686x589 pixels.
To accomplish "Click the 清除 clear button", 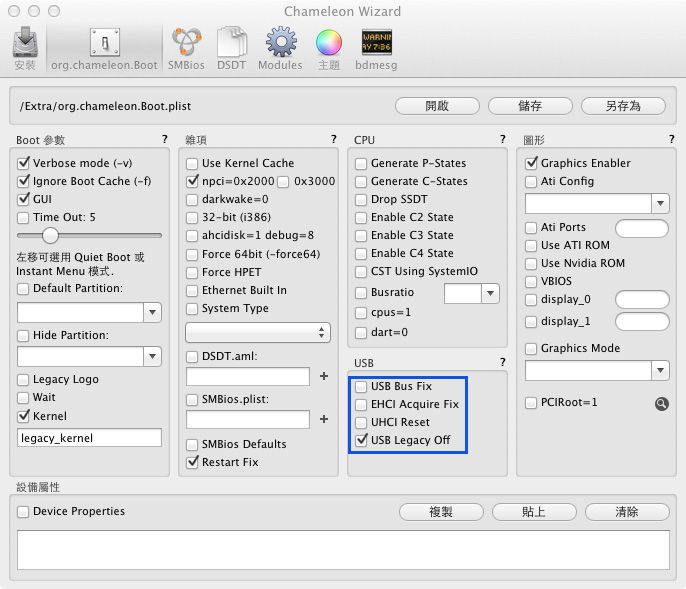I will tap(627, 512).
